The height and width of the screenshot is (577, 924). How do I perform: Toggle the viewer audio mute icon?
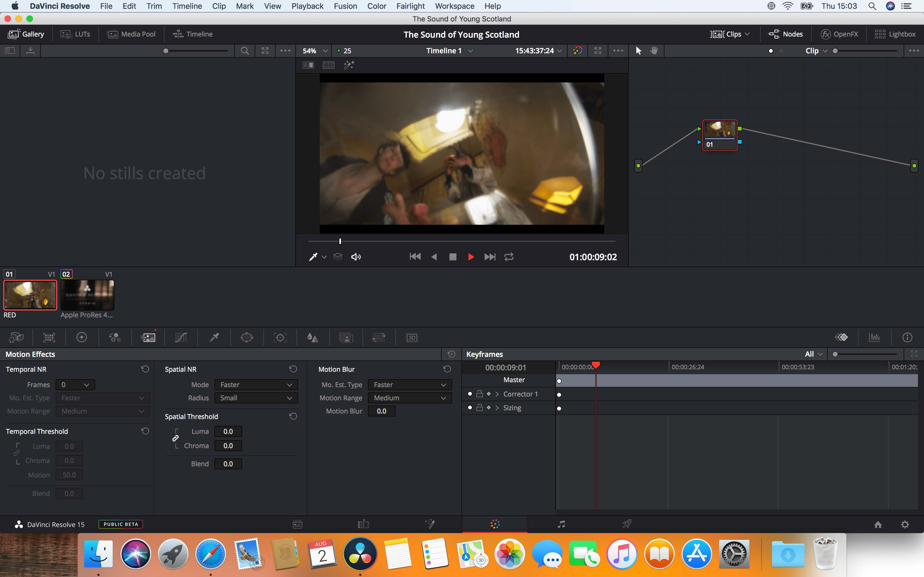click(x=356, y=257)
